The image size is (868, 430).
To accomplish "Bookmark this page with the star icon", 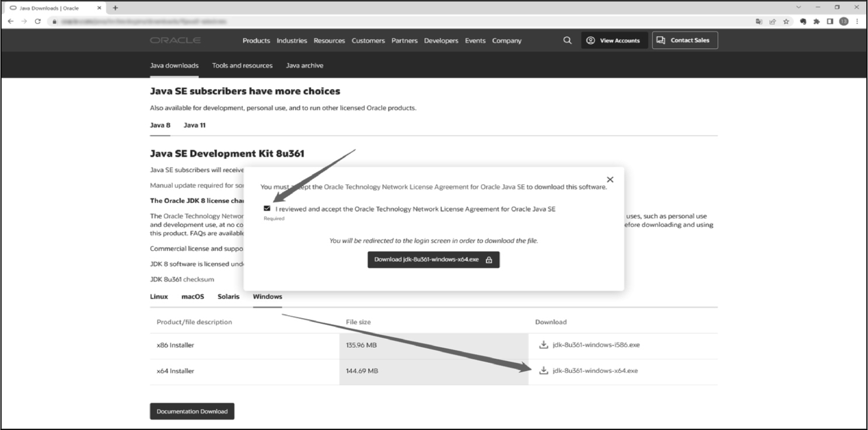I will point(786,21).
